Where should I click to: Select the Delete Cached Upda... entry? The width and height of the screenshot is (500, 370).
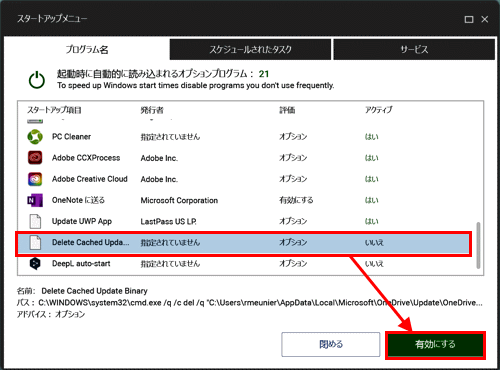point(90,242)
